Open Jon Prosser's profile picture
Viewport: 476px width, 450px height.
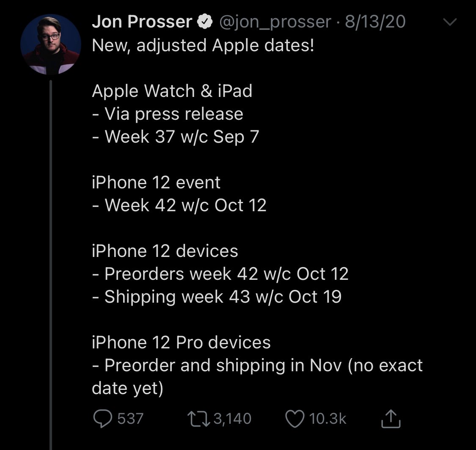pos(51,44)
